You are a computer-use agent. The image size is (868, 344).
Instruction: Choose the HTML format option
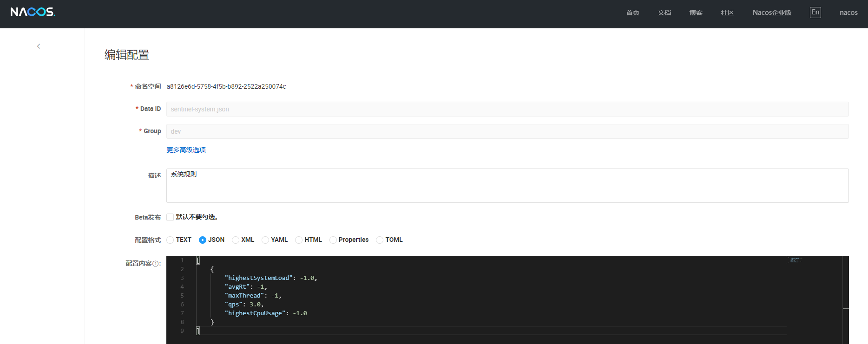tap(299, 240)
